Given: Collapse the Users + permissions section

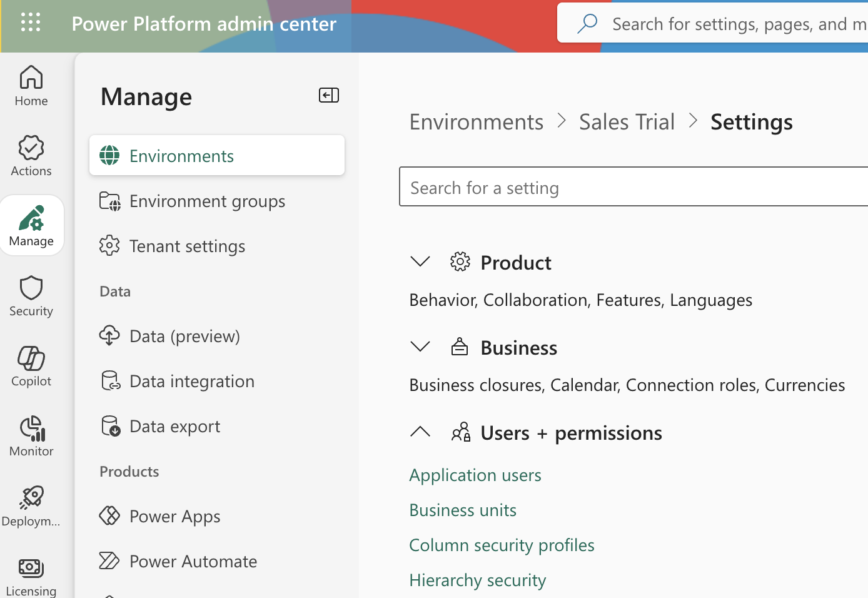Looking at the screenshot, I should [420, 432].
